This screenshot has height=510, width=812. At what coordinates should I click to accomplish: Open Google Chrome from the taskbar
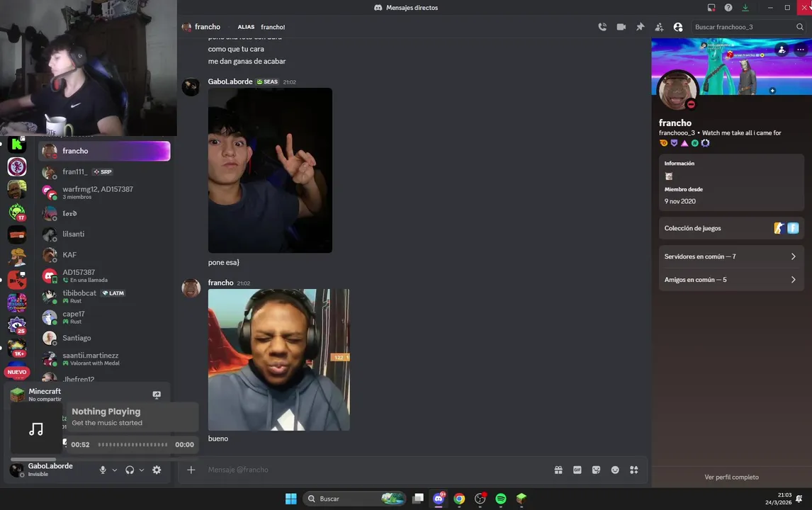459,499
